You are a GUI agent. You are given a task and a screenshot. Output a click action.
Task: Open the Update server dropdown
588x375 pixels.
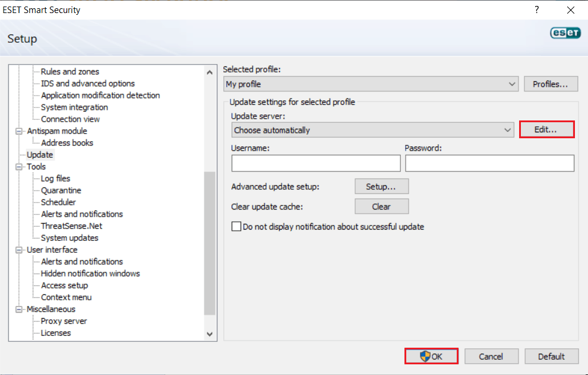[373, 130]
